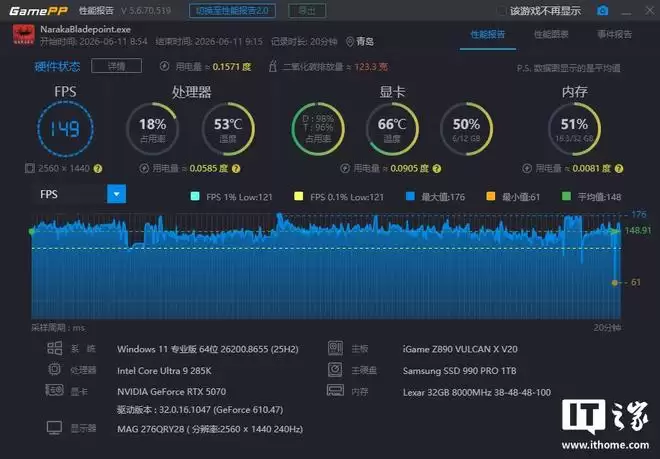Close the GamePP report window
660x459 pixels.
[649, 11]
